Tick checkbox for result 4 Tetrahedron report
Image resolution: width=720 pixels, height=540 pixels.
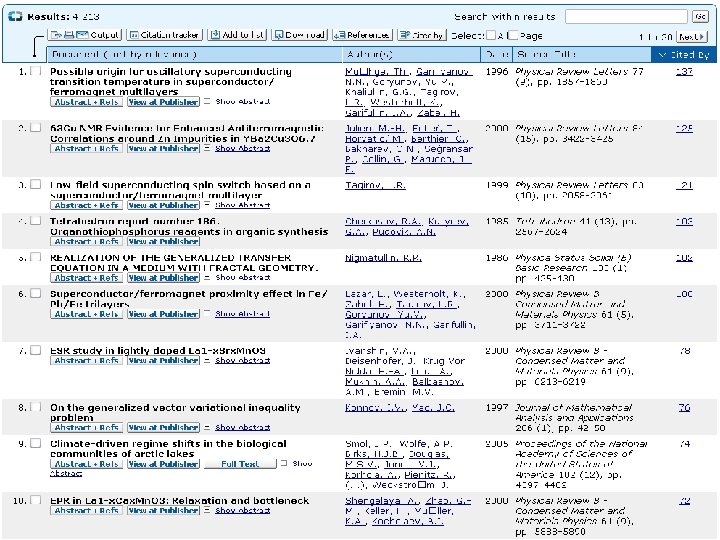[35, 221]
